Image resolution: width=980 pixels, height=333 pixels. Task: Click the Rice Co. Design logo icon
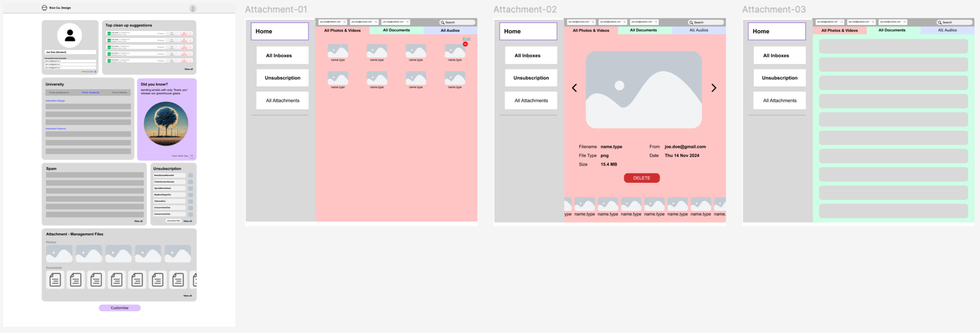tap(44, 8)
